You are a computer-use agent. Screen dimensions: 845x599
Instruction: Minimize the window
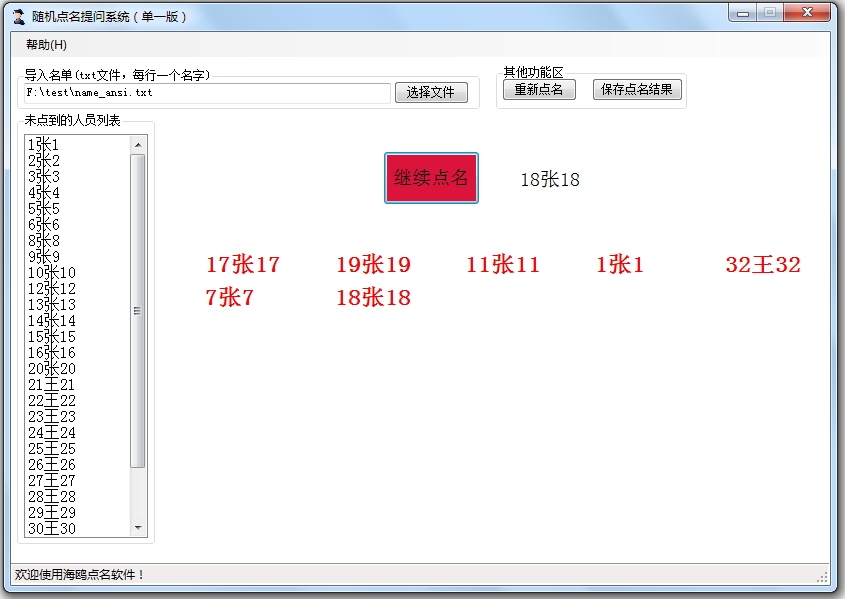[743, 12]
